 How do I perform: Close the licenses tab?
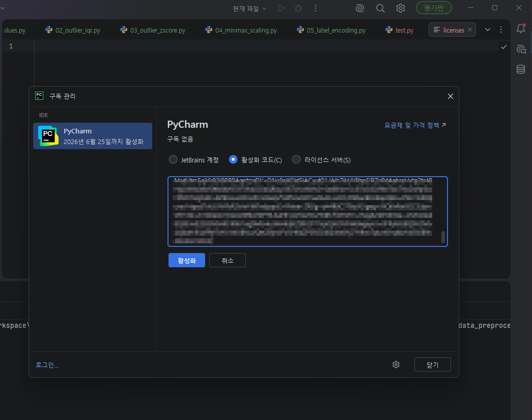470,30
